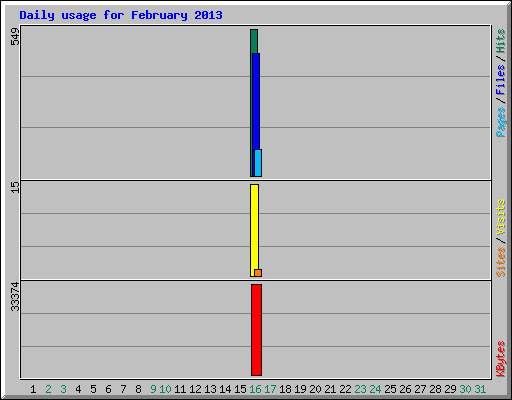Click the chart title 'Daily usage for February 2013'
Image resolution: width=512 pixels, height=400 pixels.
(121, 15)
